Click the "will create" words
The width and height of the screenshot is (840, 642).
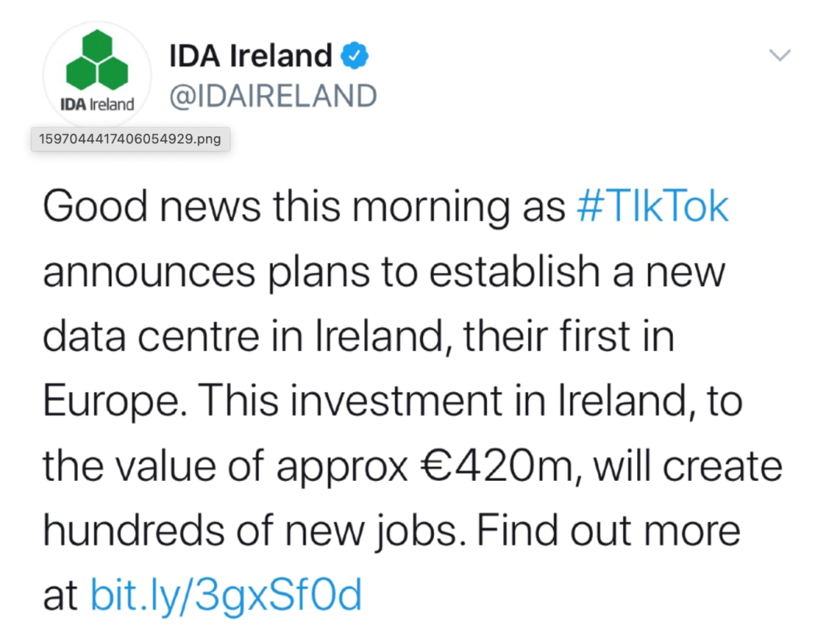tap(688, 465)
